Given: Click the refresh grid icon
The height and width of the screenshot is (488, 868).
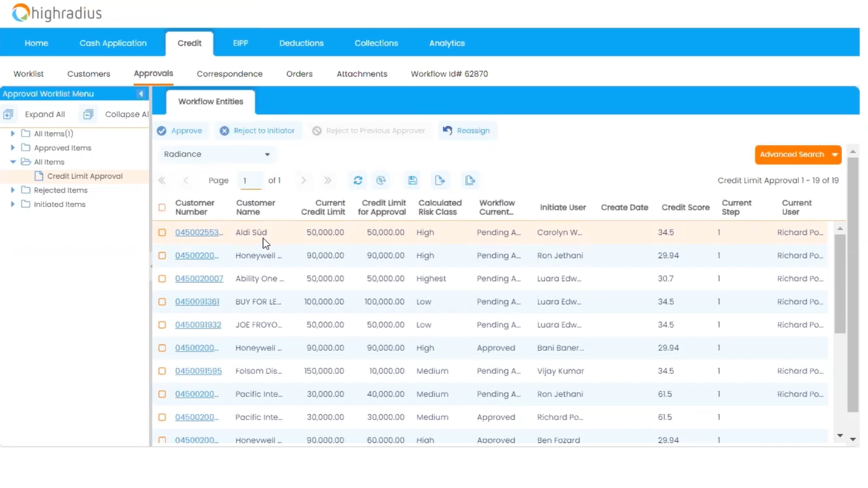Looking at the screenshot, I should click(357, 180).
